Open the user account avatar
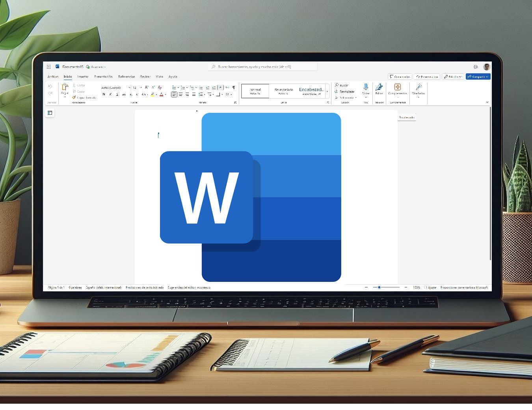Screen dimensions: 532x410 pos(487,67)
